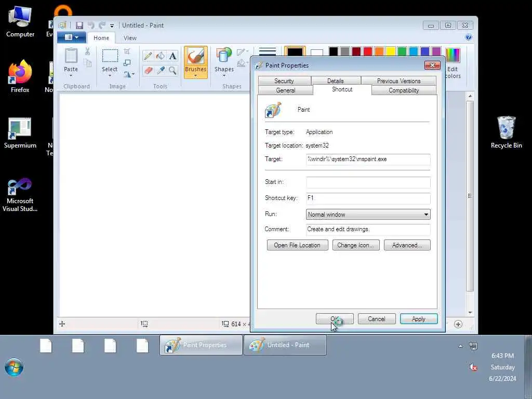
Task: Select the Color picker eyedropper tool
Action: click(x=161, y=71)
